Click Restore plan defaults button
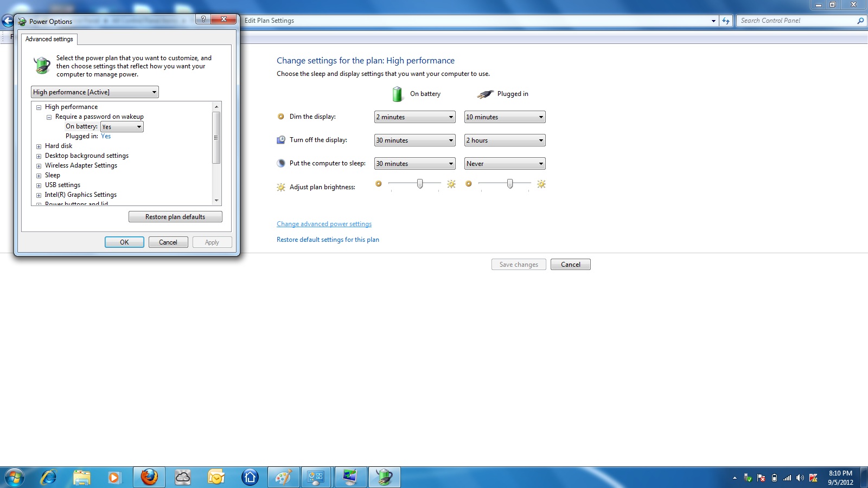The width and height of the screenshot is (868, 488). point(175,217)
